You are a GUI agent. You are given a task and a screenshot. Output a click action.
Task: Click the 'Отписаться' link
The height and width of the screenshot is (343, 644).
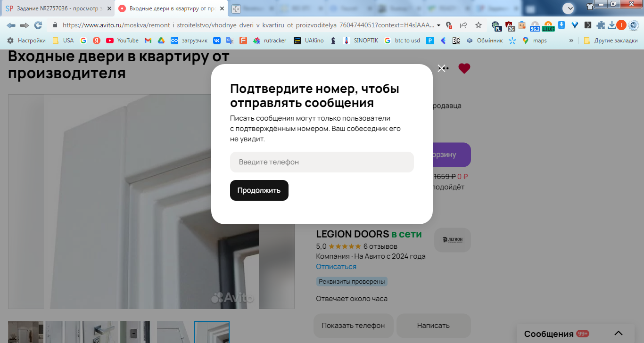[x=336, y=267]
